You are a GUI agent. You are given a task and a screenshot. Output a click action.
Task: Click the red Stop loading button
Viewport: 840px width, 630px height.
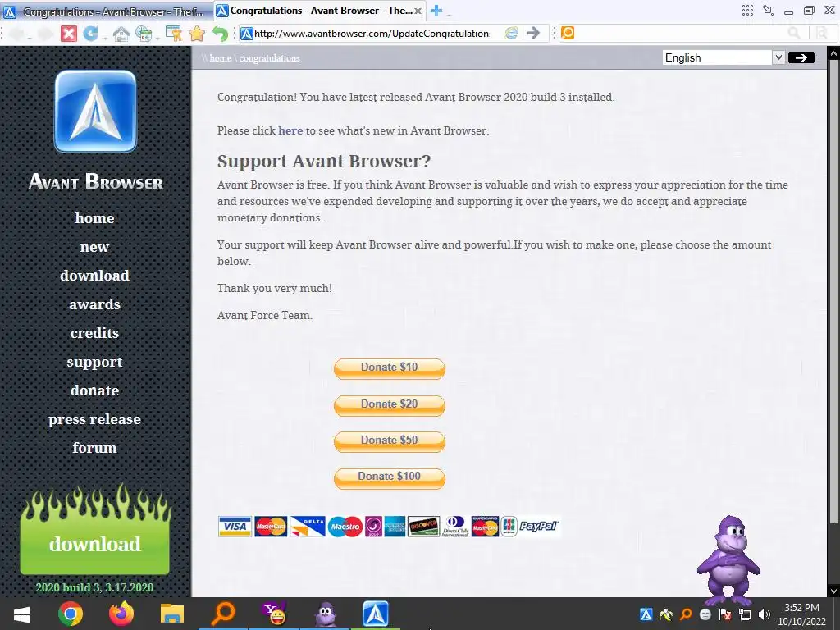pos(69,33)
